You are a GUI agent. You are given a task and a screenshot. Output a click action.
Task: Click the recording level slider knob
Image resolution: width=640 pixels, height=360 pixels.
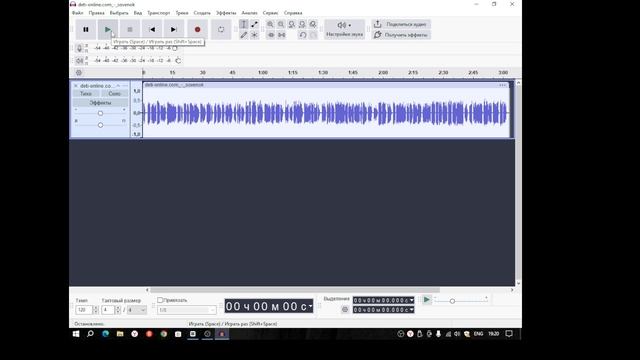click(175, 48)
